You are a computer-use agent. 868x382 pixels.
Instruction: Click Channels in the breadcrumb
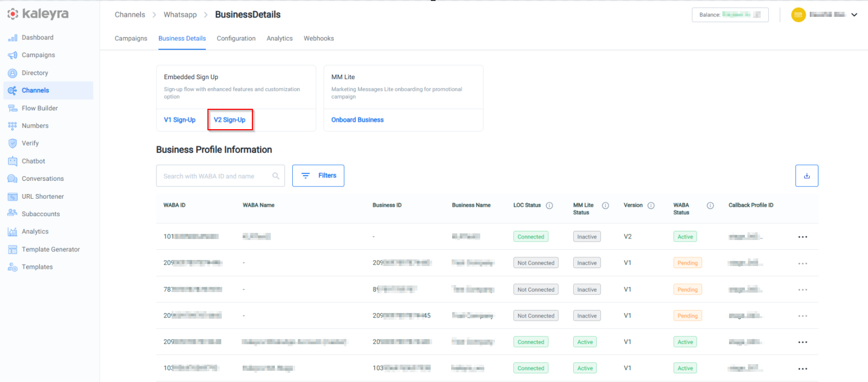[130, 15]
